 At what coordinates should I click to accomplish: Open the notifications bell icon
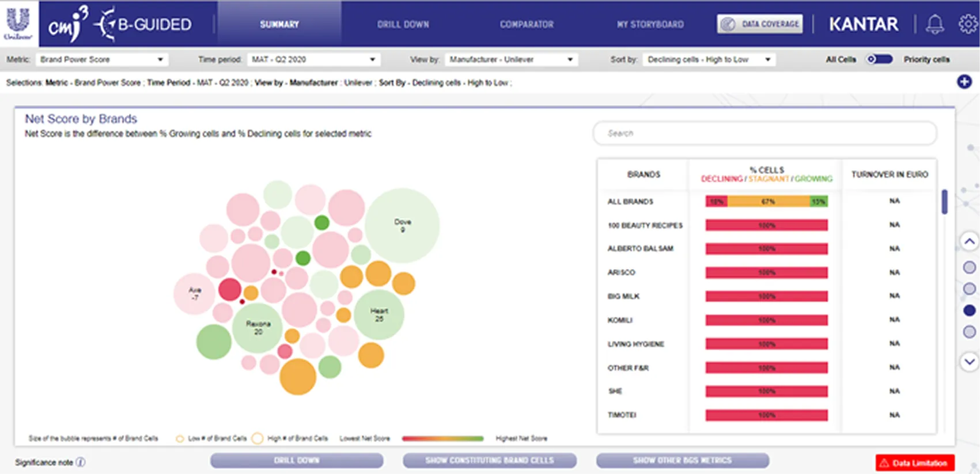tap(934, 24)
